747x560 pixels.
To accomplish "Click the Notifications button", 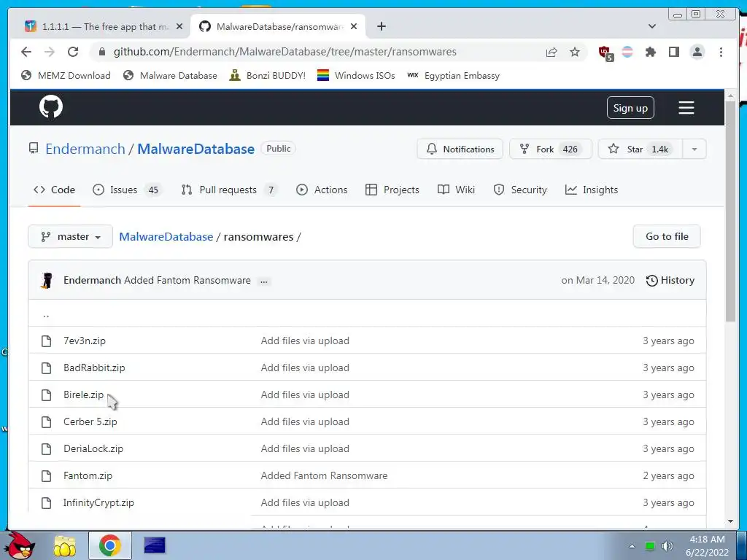I will click(x=460, y=149).
